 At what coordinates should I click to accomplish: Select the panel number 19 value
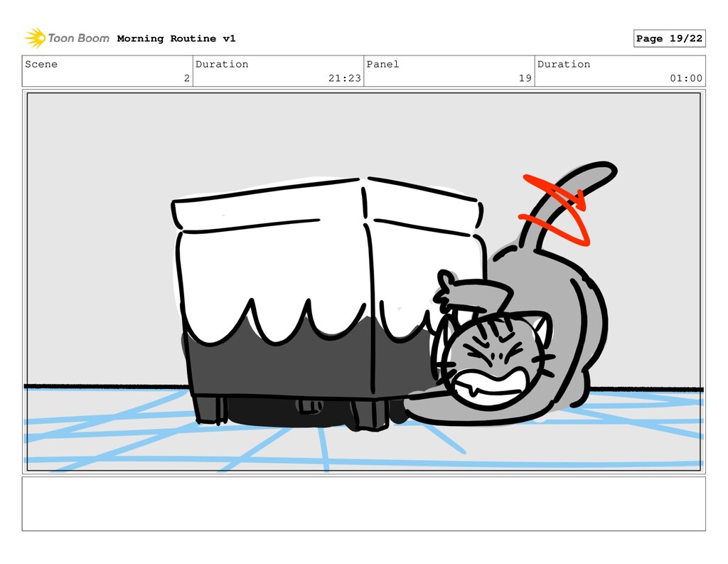[525, 78]
